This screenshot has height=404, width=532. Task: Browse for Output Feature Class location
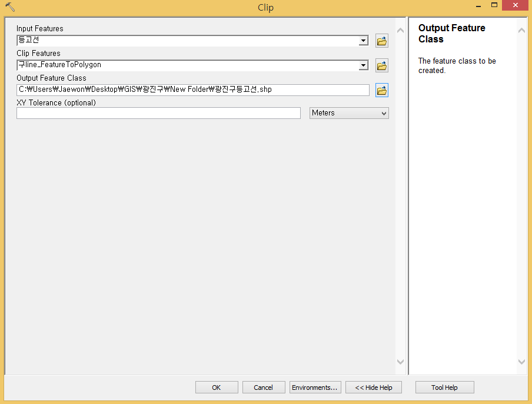click(382, 90)
